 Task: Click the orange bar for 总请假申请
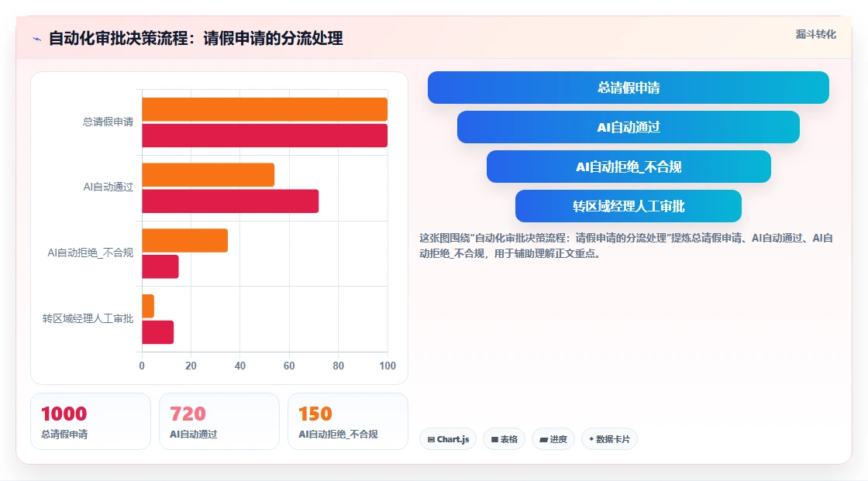pos(264,109)
